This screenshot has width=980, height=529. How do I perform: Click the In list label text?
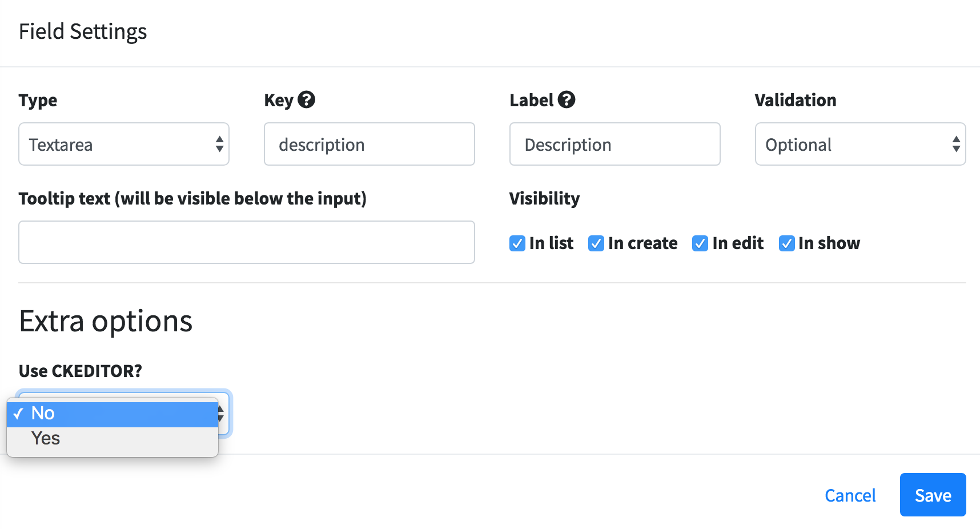click(551, 243)
